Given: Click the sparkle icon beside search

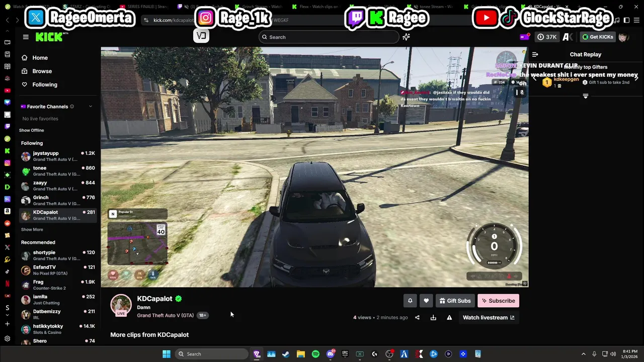Looking at the screenshot, I should pyautogui.click(x=406, y=37).
